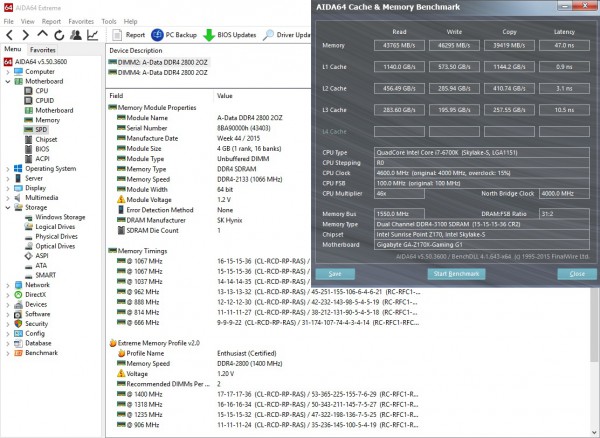This screenshot has width=600, height=438.
Task: Select the Software tree item
Action: [32, 314]
